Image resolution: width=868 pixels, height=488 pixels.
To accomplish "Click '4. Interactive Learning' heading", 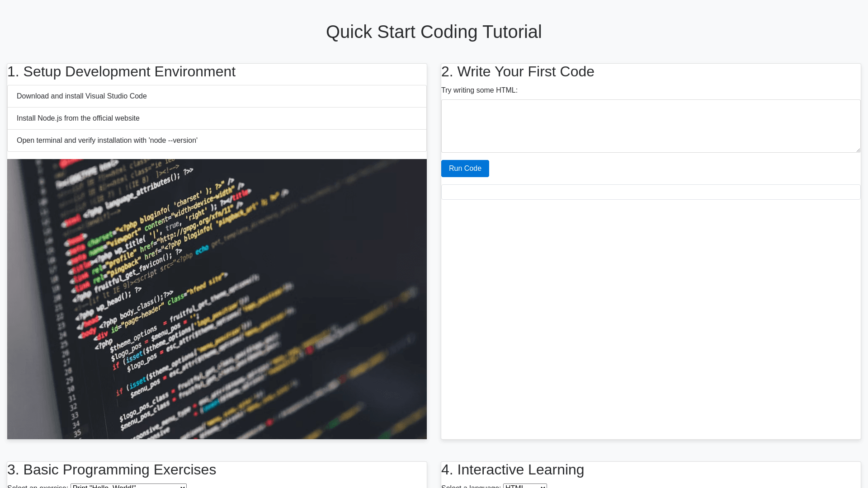I will [512, 469].
